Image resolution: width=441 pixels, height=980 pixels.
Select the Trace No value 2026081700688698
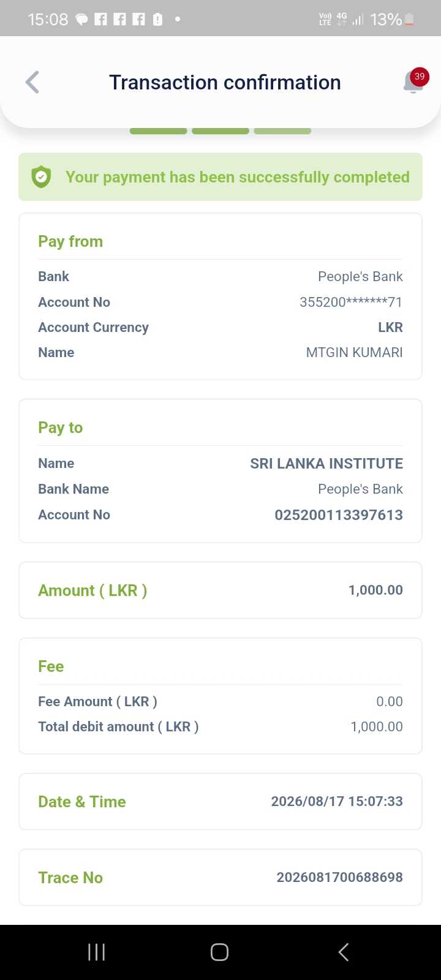coord(340,877)
